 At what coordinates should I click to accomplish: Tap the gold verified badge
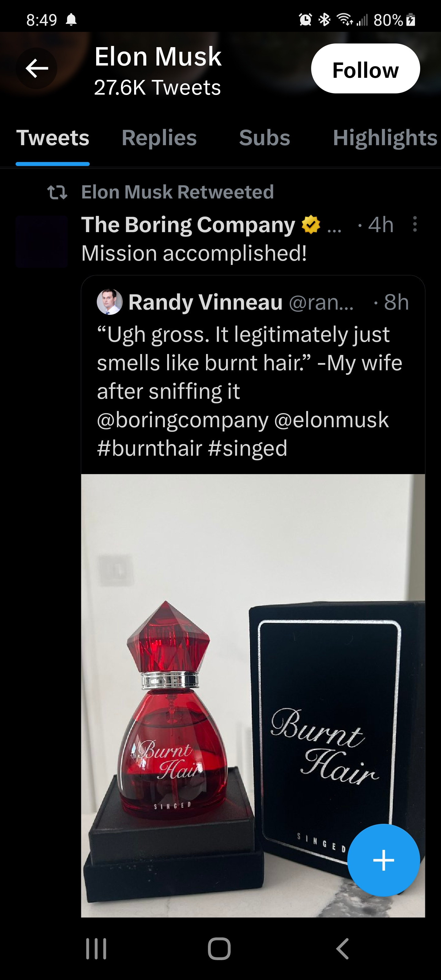coord(311,224)
